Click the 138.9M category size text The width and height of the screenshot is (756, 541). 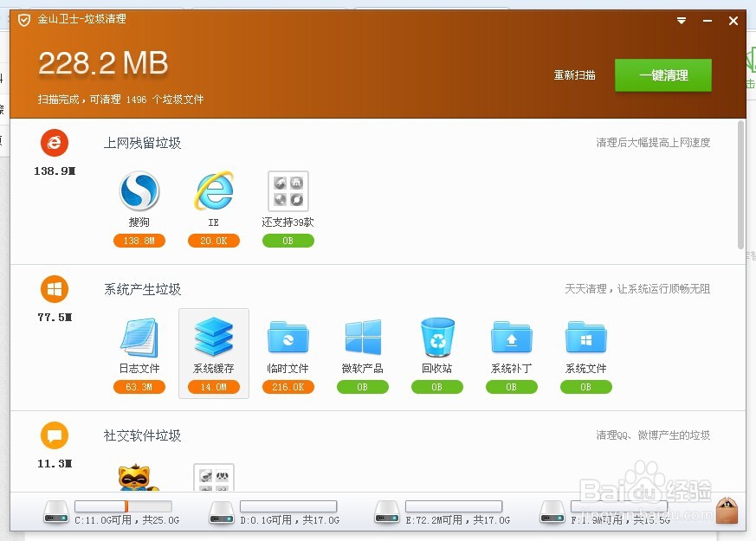coord(55,171)
